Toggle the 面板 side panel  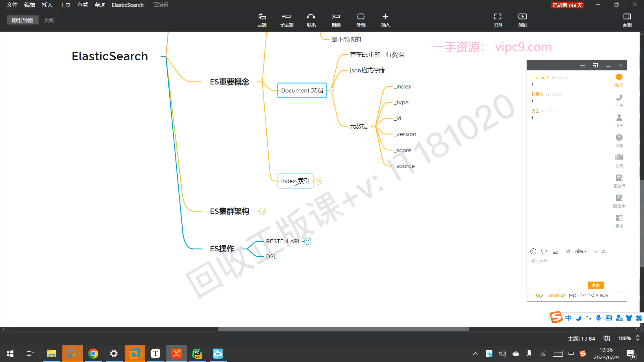click(627, 20)
